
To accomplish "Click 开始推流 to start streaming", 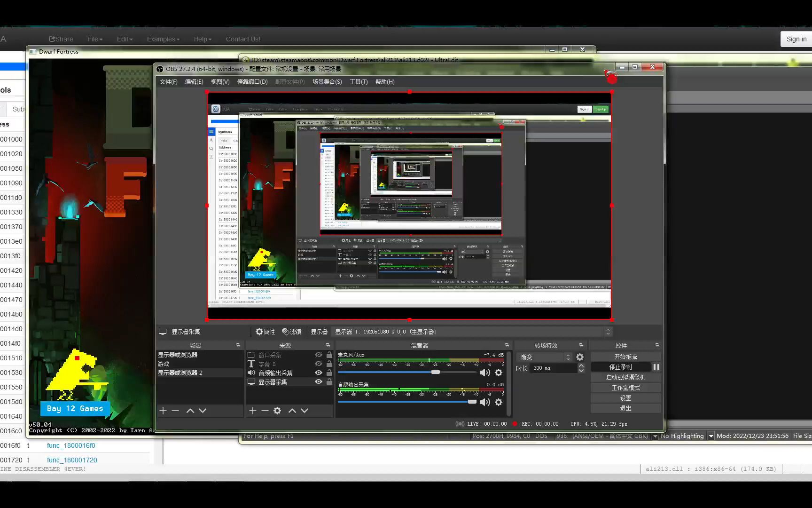I will (x=625, y=357).
